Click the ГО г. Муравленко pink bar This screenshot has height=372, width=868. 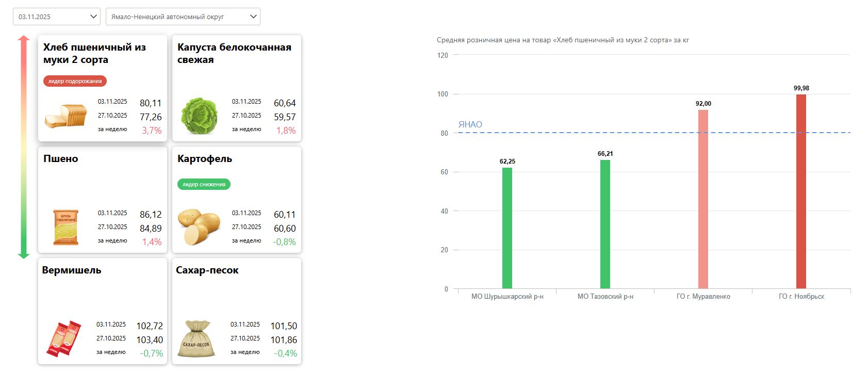[703, 199]
